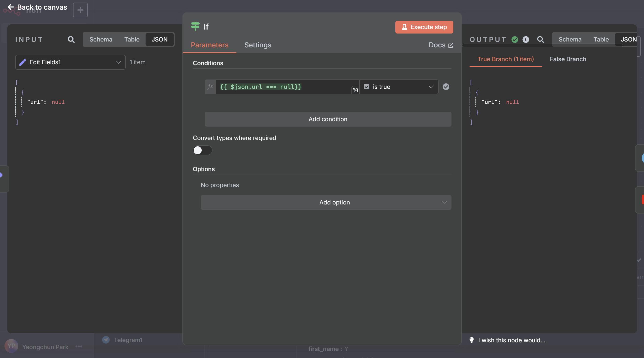Click the INPUT panel search icon

click(x=71, y=39)
